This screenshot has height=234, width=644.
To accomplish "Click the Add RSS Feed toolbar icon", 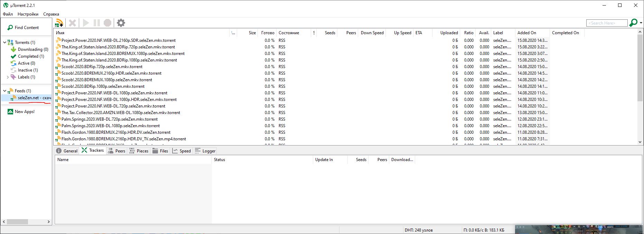I will (x=59, y=23).
